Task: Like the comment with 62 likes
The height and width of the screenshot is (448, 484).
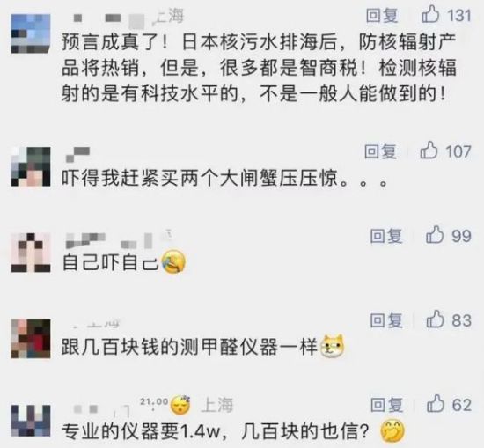Action: click(x=436, y=403)
